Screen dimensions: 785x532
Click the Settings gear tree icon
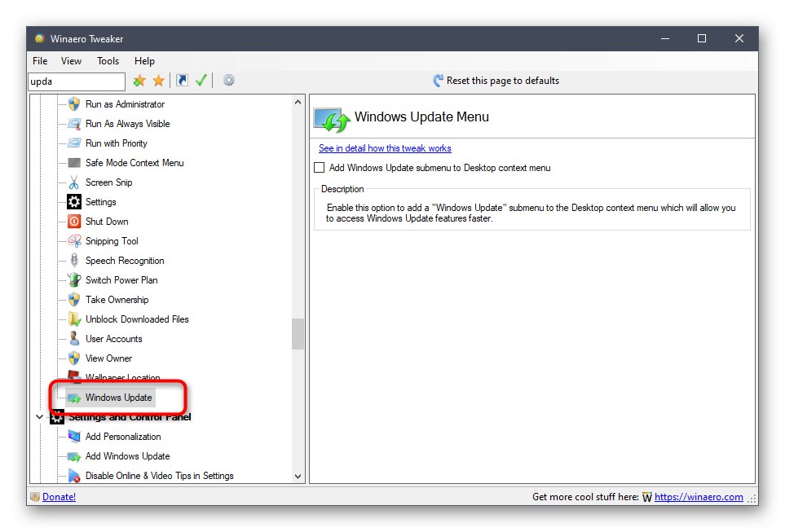(x=74, y=202)
